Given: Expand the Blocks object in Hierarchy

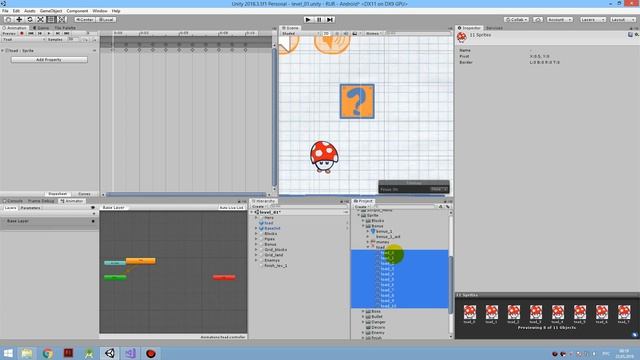Looking at the screenshot, I should tap(256, 233).
